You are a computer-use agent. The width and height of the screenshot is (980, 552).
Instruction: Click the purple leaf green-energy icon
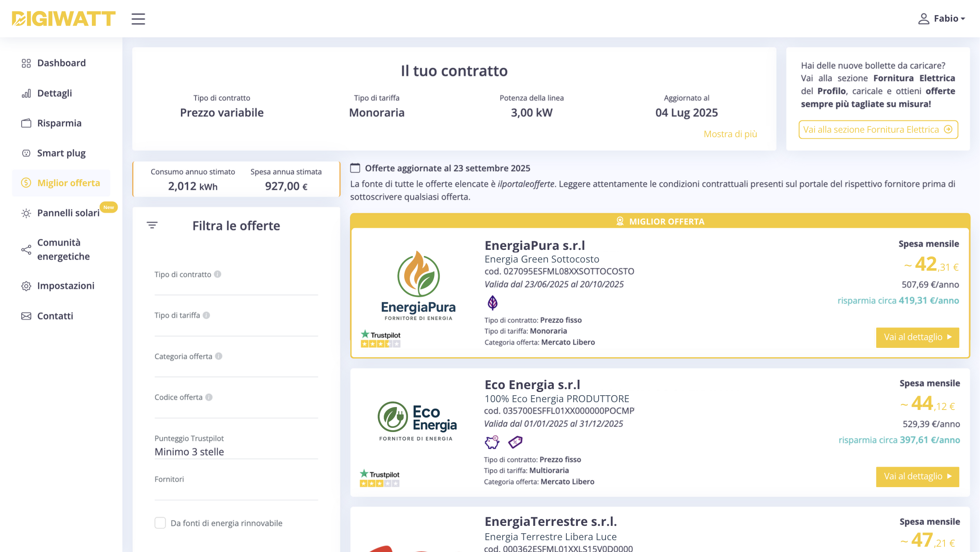click(492, 303)
